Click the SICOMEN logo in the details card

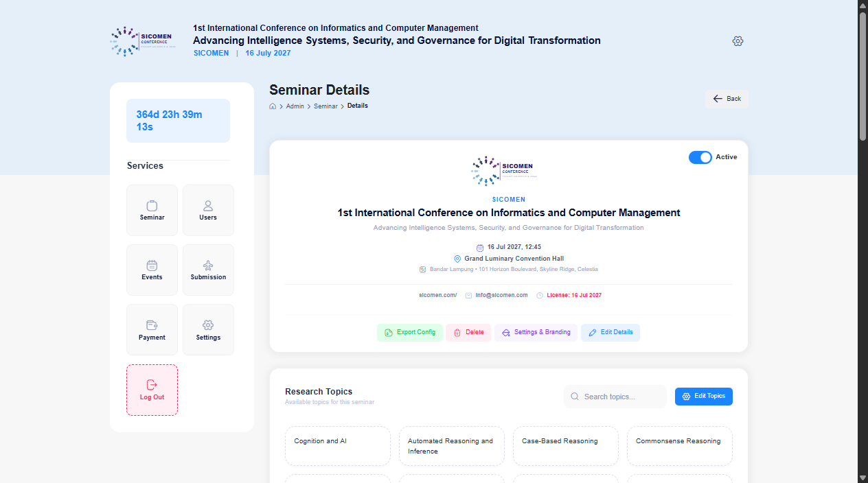(505, 170)
